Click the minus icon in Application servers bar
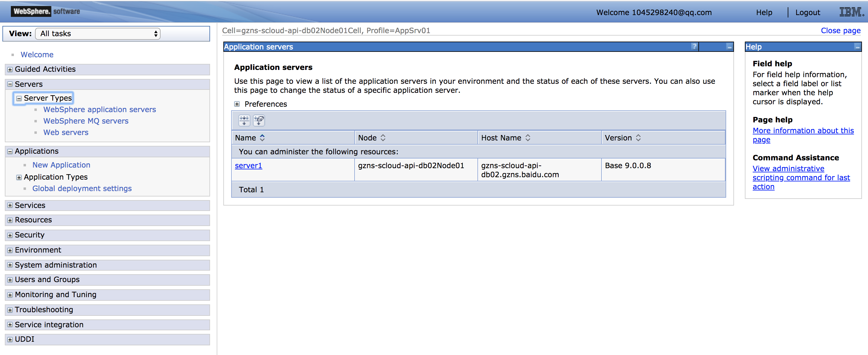Screen dimensions: 868x355 [x=730, y=47]
